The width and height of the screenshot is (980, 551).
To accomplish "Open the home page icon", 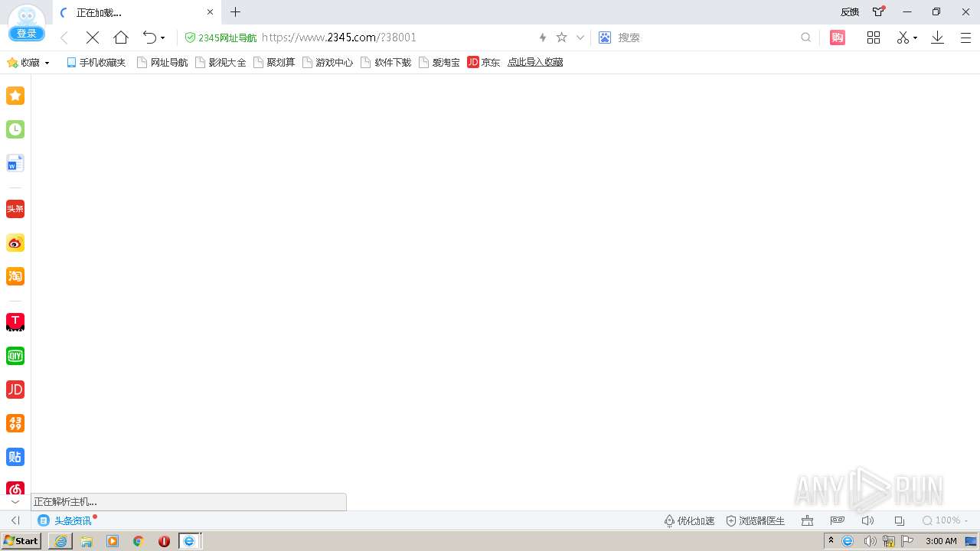I will click(121, 37).
